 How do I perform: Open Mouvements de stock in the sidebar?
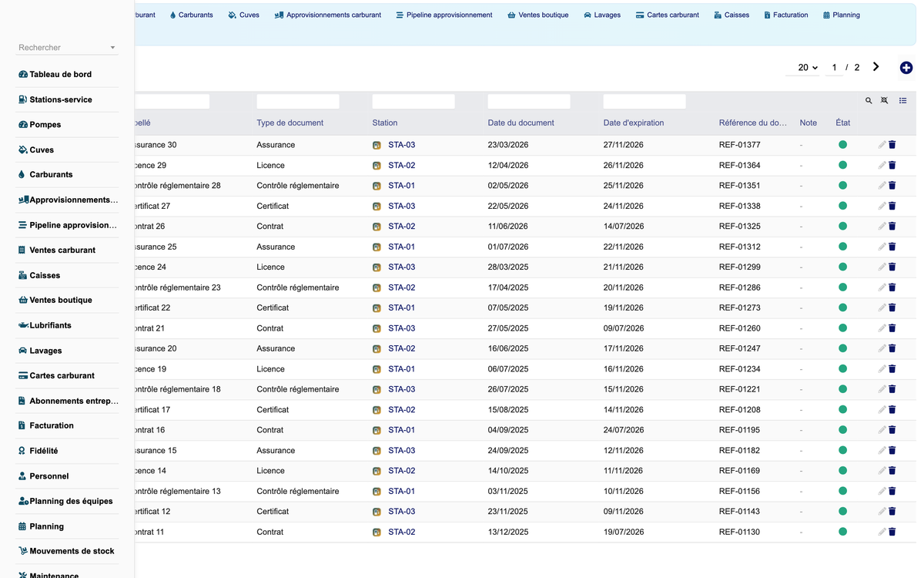pyautogui.click(x=72, y=551)
